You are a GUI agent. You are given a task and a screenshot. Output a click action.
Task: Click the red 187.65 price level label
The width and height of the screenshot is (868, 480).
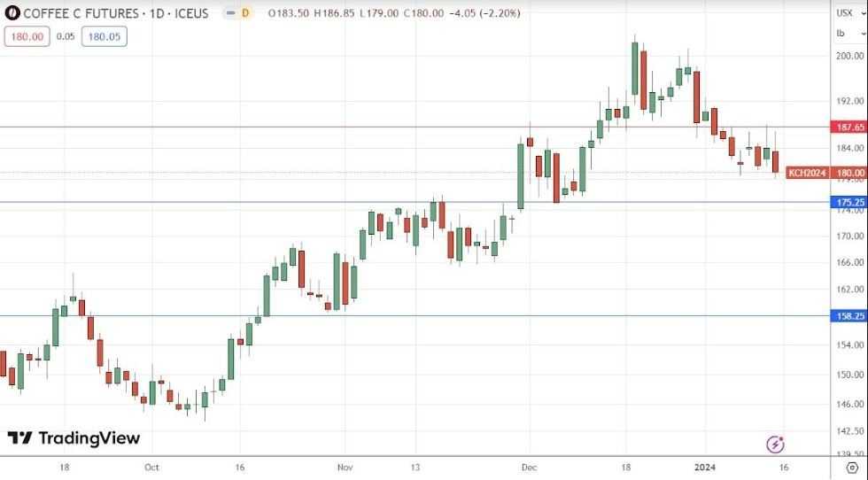849,128
